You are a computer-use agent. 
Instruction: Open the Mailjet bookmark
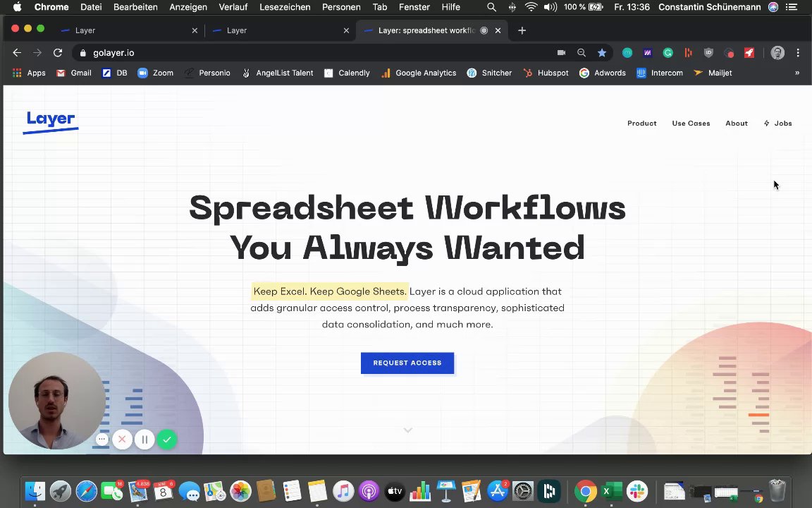[713, 73]
